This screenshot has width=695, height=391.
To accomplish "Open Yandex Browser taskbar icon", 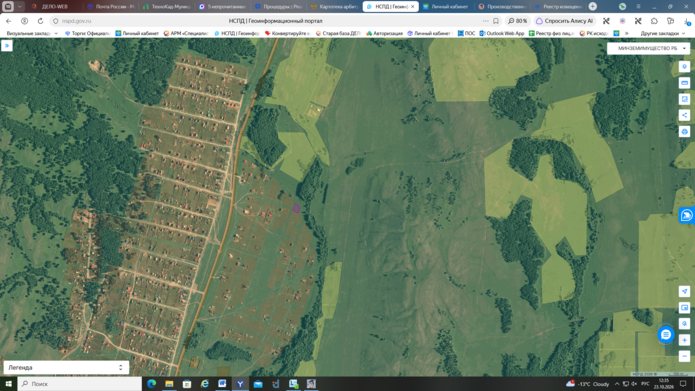I will pos(240,383).
